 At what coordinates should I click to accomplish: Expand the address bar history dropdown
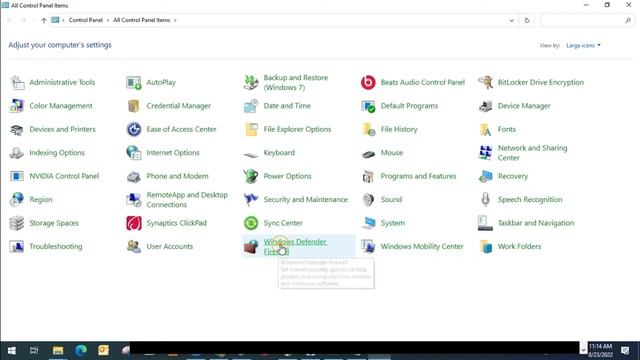(x=511, y=20)
